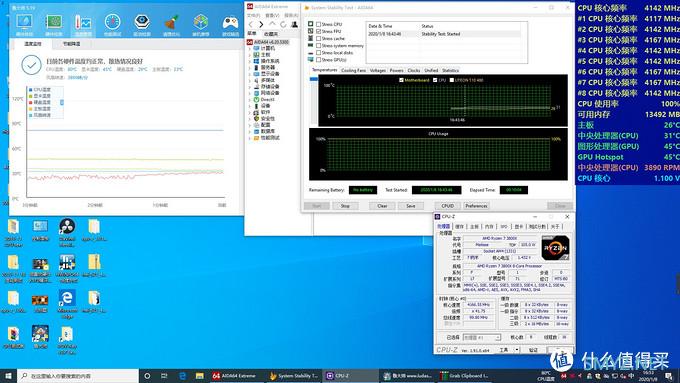Enable the Stress CPU checkbox

[x=319, y=24]
